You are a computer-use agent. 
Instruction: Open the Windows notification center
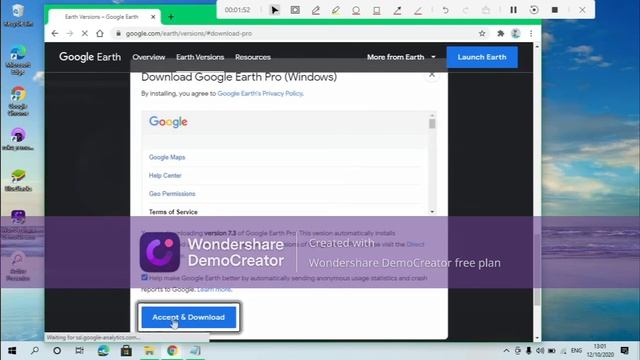tap(624, 351)
